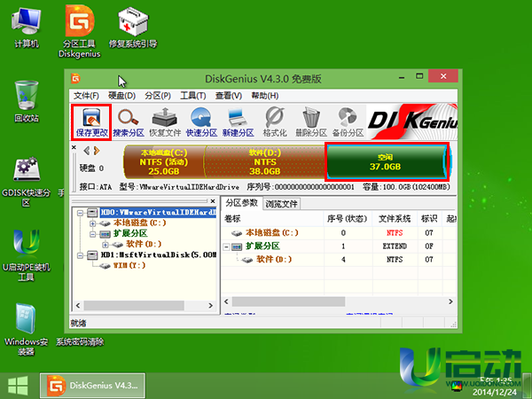Click the 序号(状态) column header

[348, 219]
